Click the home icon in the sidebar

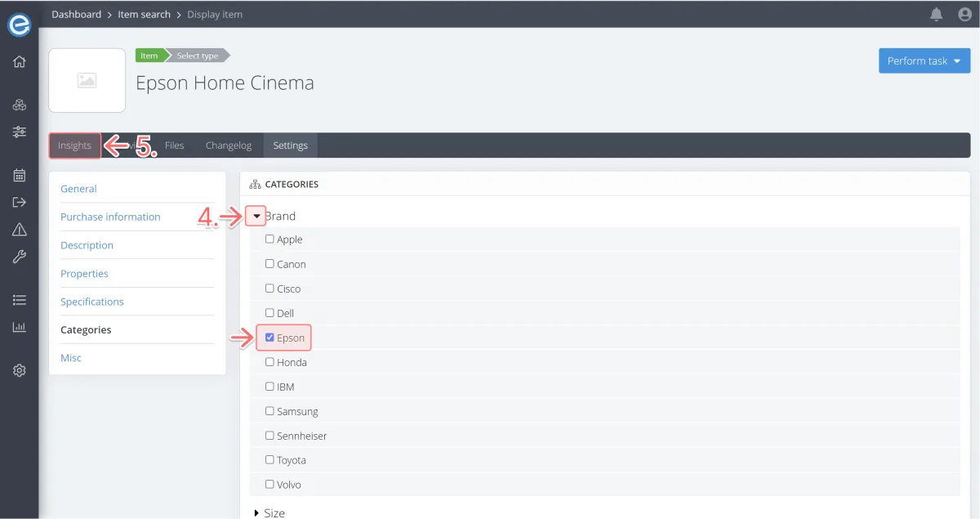pos(20,61)
